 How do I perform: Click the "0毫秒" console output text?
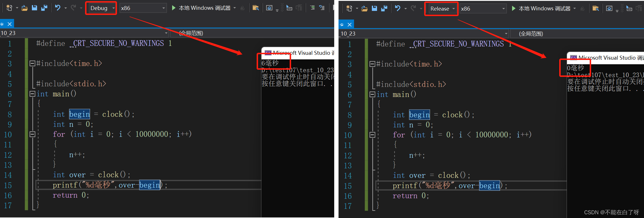(576, 68)
